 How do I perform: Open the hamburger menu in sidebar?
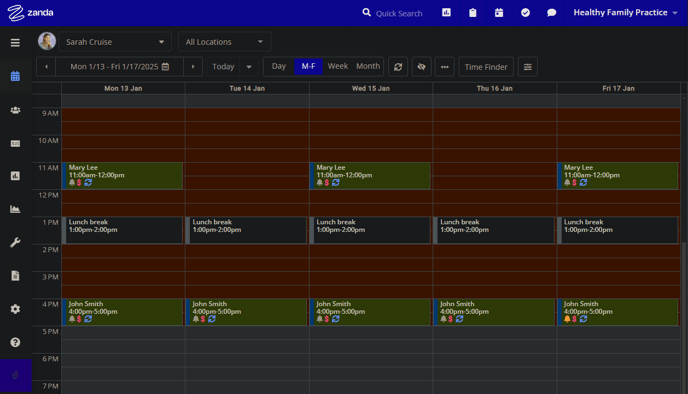click(15, 43)
